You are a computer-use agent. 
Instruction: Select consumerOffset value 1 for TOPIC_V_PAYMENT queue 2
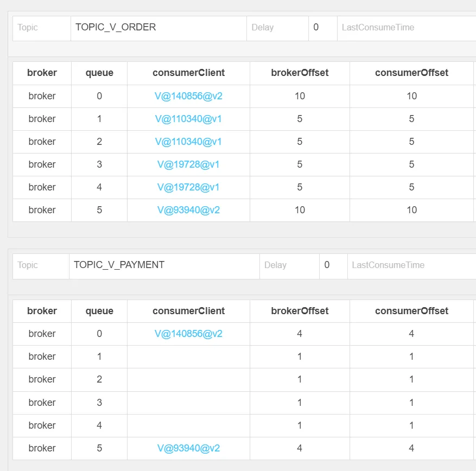click(x=411, y=379)
